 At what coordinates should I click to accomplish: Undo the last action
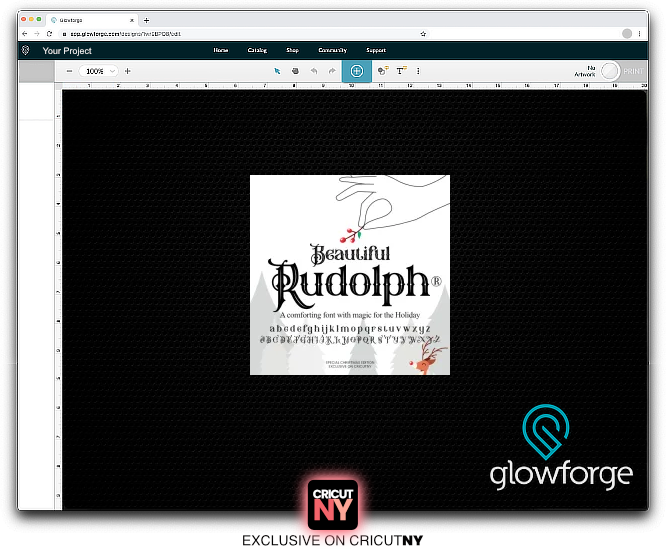[x=314, y=71]
